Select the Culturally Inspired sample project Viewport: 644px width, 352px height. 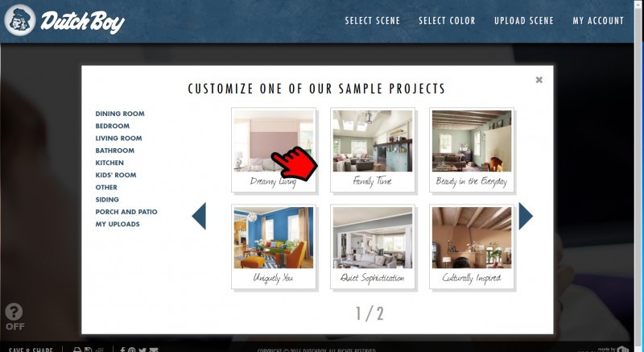472,246
